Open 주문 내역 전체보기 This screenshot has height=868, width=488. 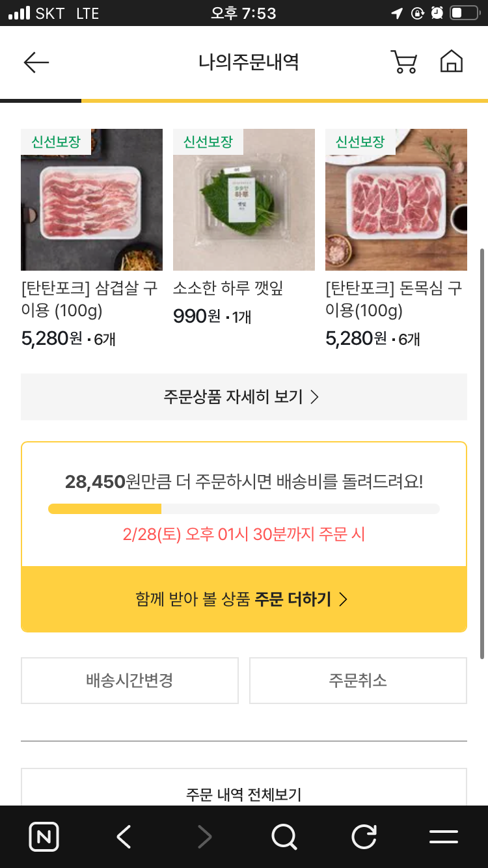[x=244, y=794]
